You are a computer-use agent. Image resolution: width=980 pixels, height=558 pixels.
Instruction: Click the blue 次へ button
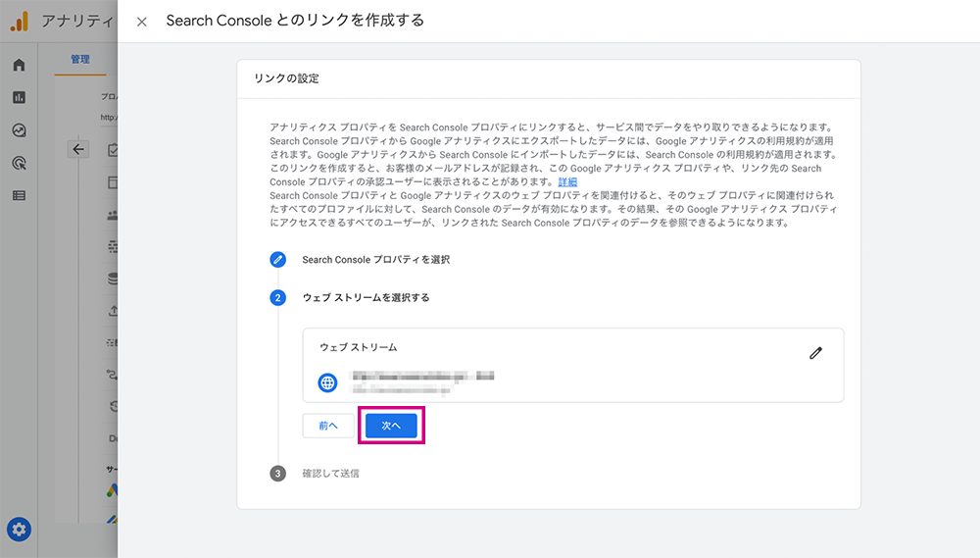[x=391, y=426]
